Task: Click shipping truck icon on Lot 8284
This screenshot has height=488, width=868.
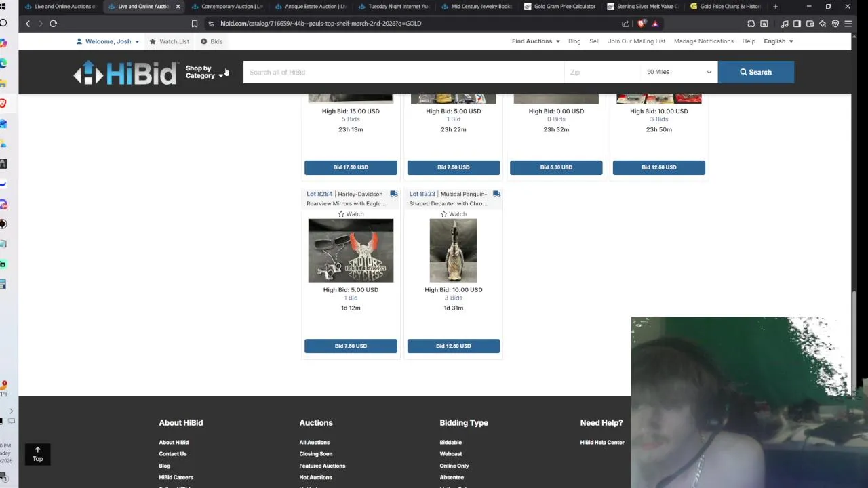Action: click(x=394, y=194)
